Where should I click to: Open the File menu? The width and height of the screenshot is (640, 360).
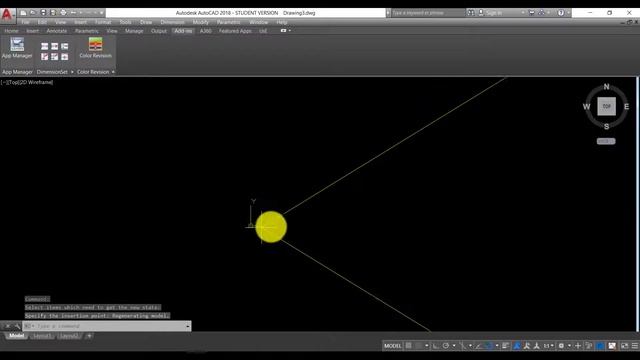pos(25,22)
